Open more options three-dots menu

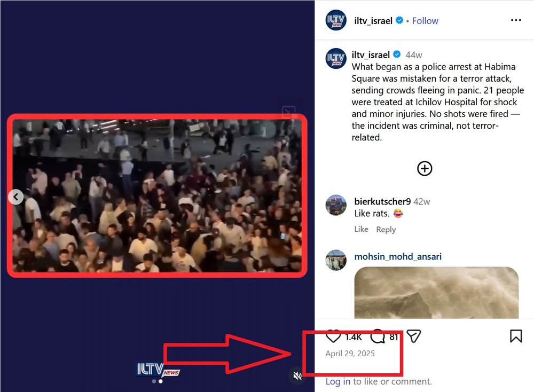516,20
